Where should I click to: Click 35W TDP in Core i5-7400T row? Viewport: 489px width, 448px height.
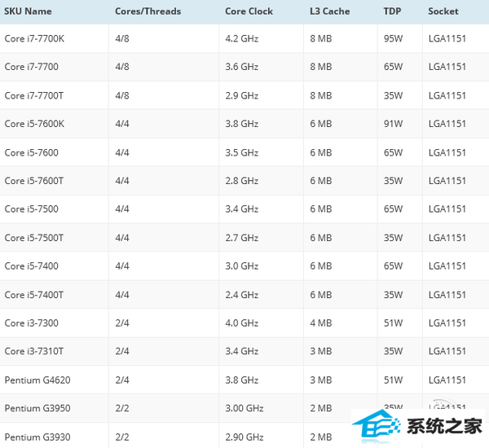pyautogui.click(x=393, y=295)
